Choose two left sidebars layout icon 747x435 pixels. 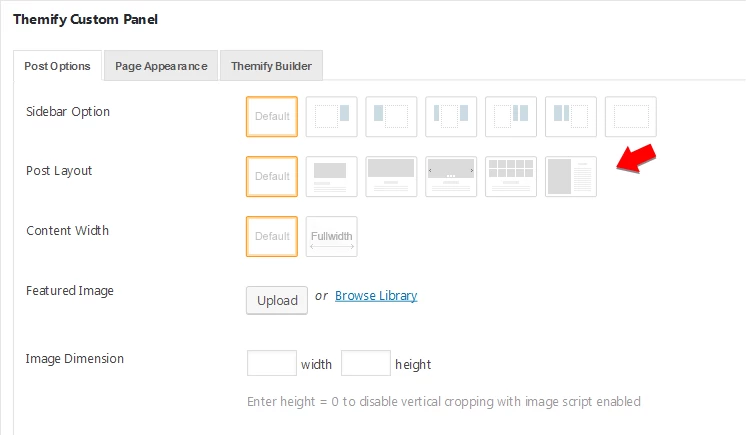click(571, 117)
